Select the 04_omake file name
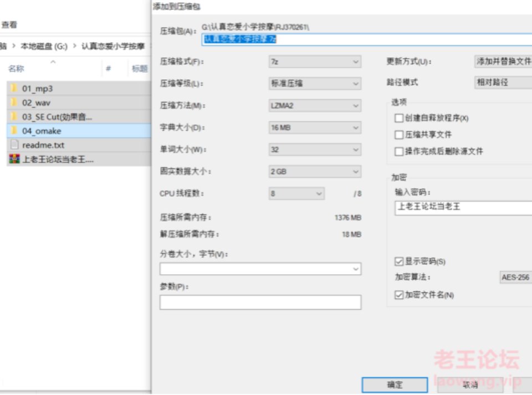 click(42, 131)
